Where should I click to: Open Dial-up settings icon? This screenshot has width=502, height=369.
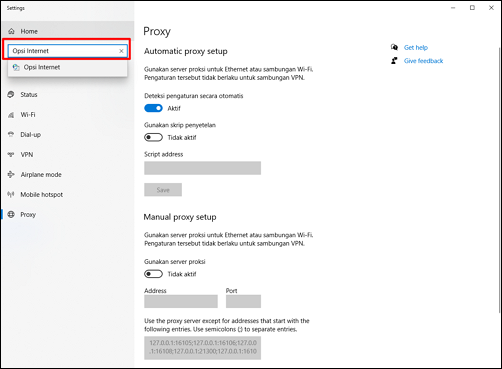[11, 135]
